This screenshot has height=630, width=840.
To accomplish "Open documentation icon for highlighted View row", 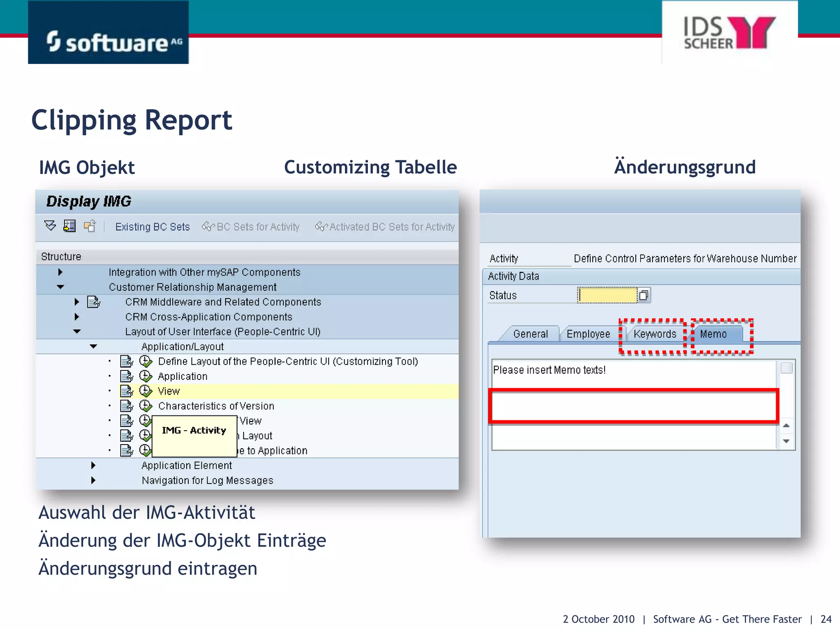I will [x=127, y=391].
